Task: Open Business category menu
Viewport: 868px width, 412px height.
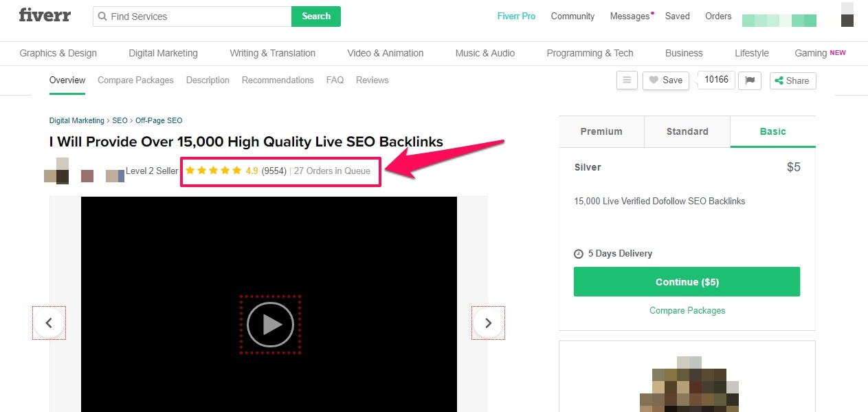Action: point(684,53)
